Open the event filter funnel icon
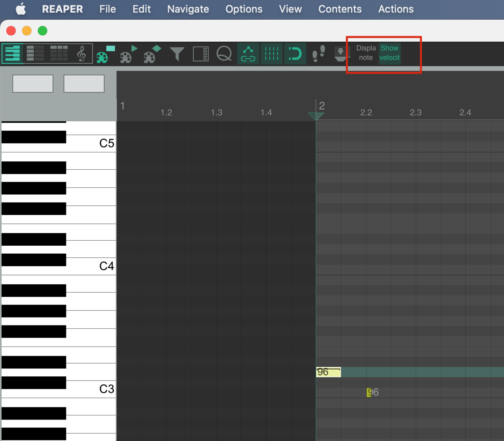 click(x=177, y=54)
